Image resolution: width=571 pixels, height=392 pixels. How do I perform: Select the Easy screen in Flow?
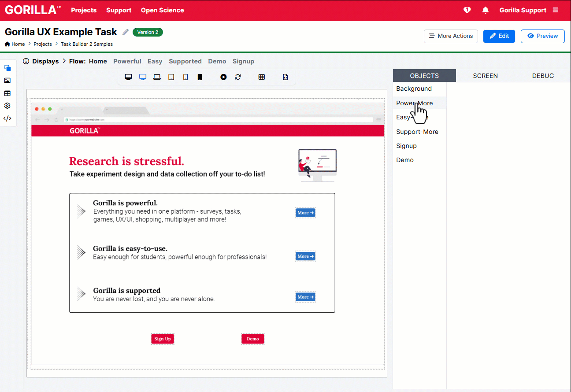click(155, 61)
